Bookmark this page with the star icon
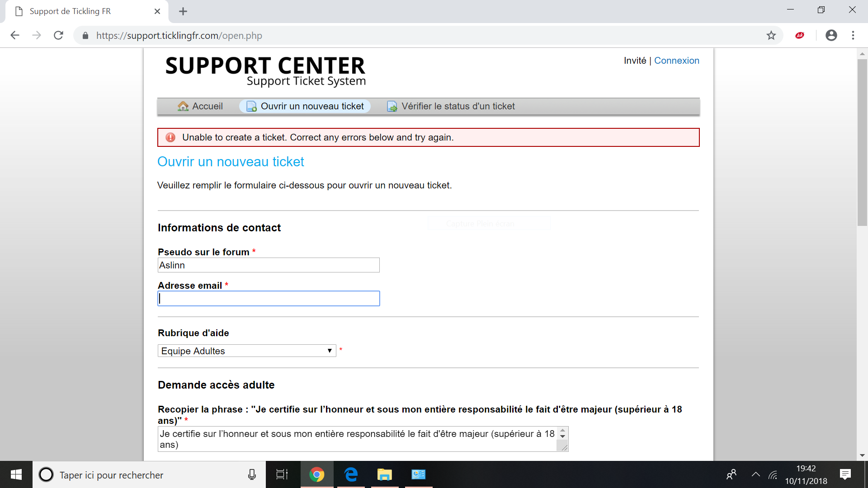 771,35
